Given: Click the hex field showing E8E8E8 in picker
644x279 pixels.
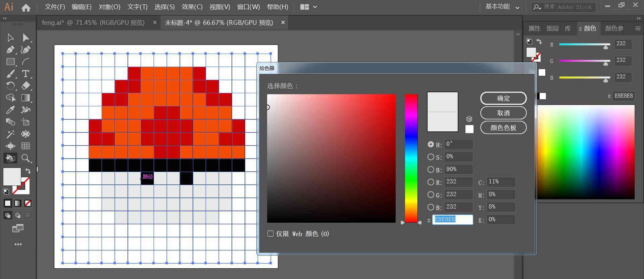Looking at the screenshot, I should click(452, 220).
